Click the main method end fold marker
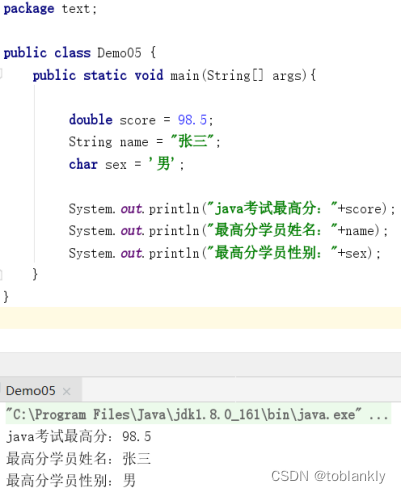Screen dimensions: 401x493 pyautogui.click(x=1, y=275)
